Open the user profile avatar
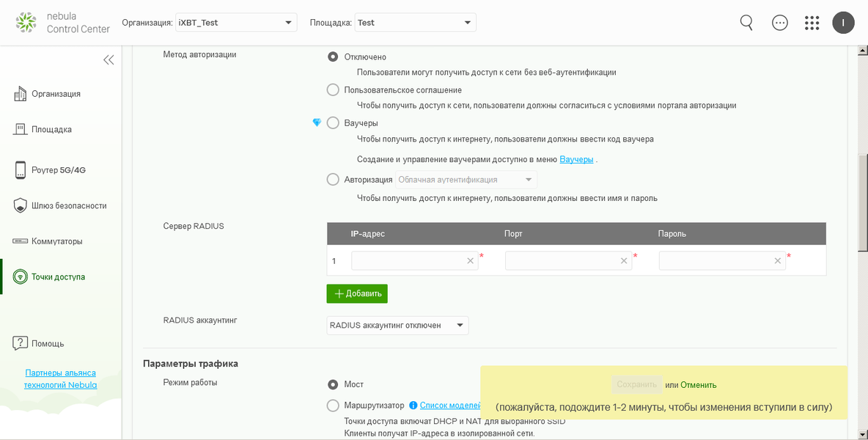This screenshot has width=868, height=440. [x=843, y=23]
